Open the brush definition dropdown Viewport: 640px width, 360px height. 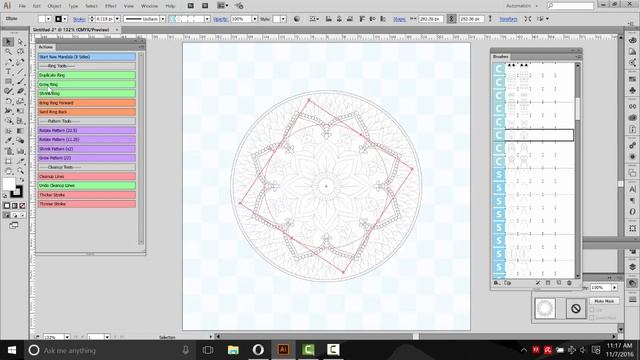(207, 19)
